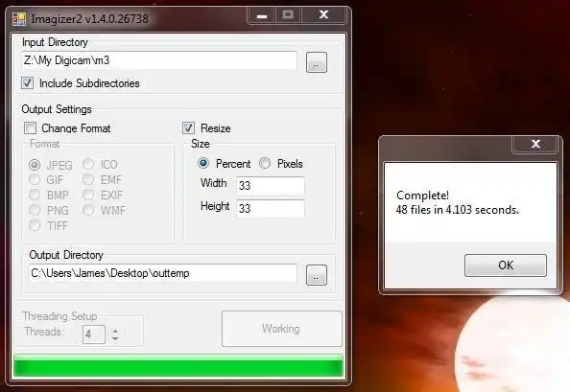The image size is (570, 392).
Task: Choose the EMF format option
Action: click(88, 179)
